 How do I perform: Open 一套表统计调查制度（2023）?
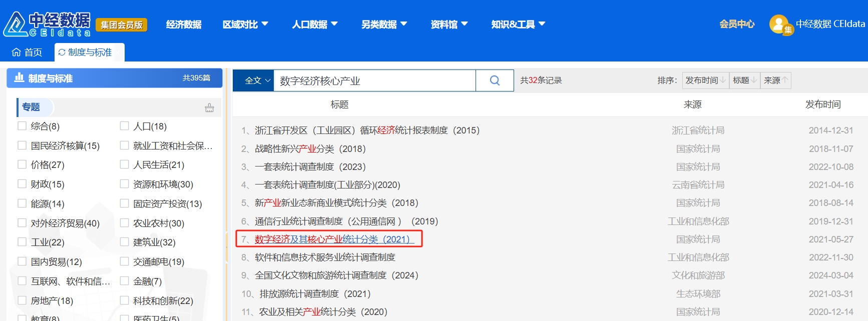(310, 166)
